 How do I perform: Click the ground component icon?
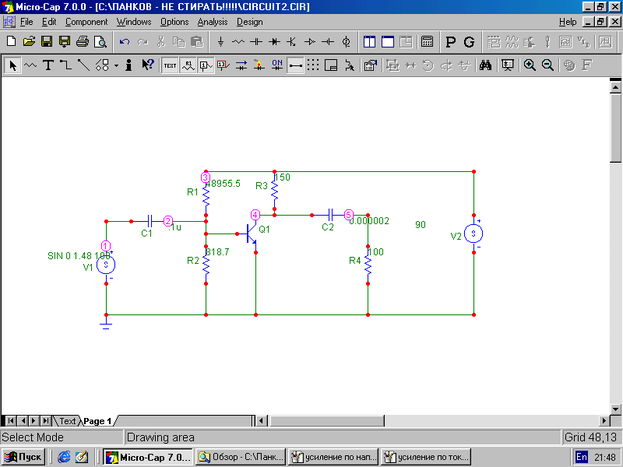coord(220,42)
